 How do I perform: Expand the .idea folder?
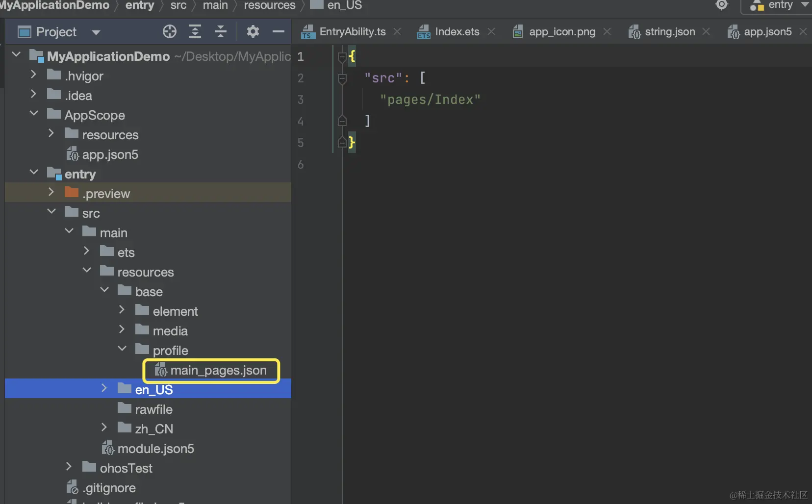click(33, 94)
